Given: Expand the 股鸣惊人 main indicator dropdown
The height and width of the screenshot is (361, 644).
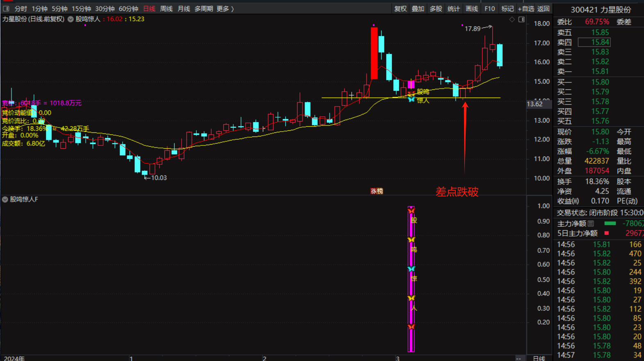Looking at the screenshot, I should 71,19.
